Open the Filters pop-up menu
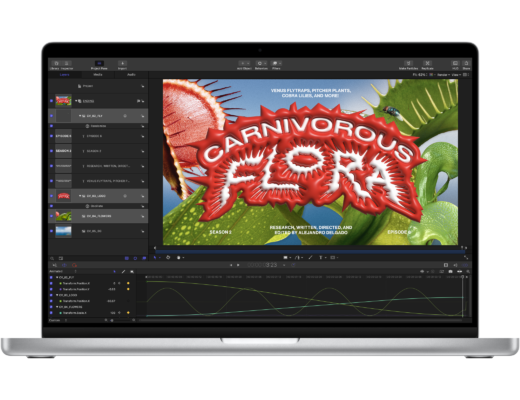The image size is (520, 400). tap(276, 63)
